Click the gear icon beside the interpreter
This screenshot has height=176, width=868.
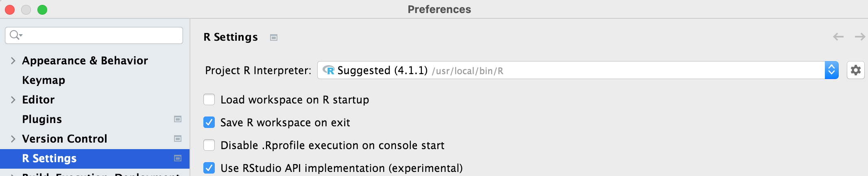[x=855, y=70]
